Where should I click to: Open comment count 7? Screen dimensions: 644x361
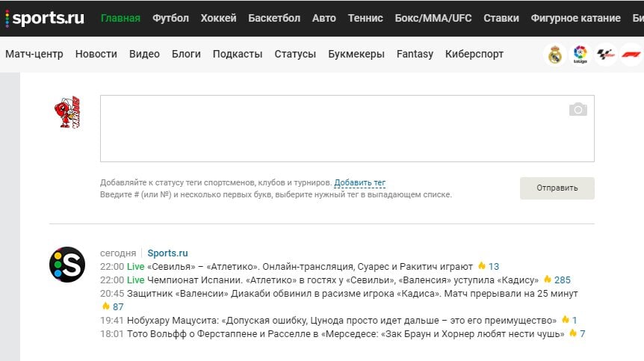pyautogui.click(x=583, y=334)
